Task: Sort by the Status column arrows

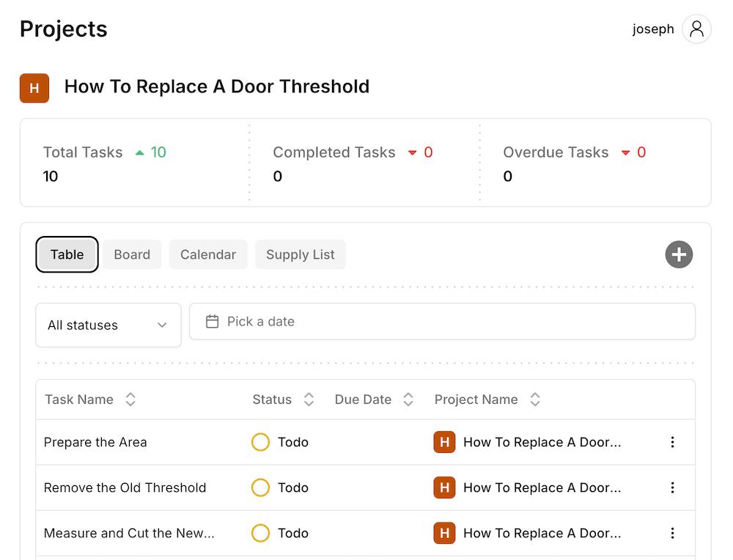Action: tap(309, 399)
